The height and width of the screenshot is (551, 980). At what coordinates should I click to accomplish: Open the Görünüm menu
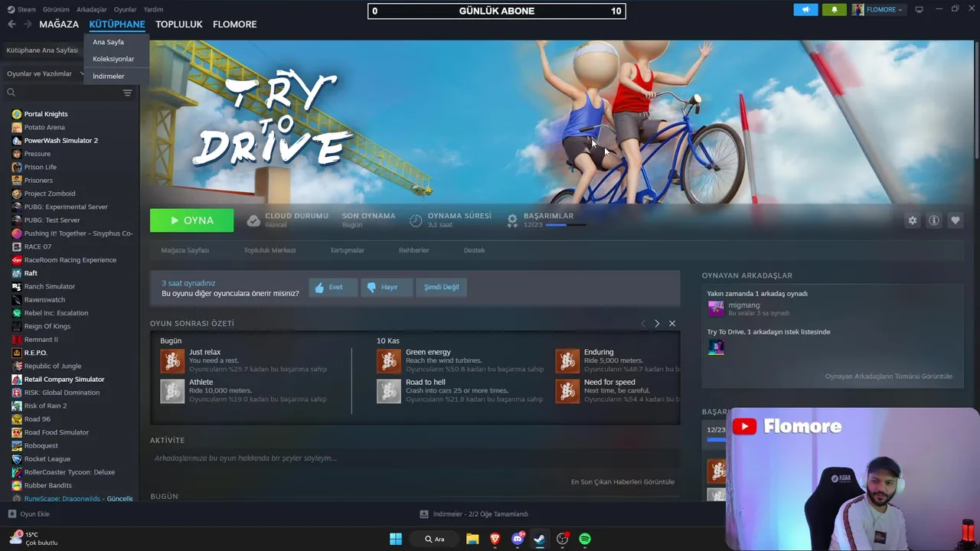click(56, 9)
